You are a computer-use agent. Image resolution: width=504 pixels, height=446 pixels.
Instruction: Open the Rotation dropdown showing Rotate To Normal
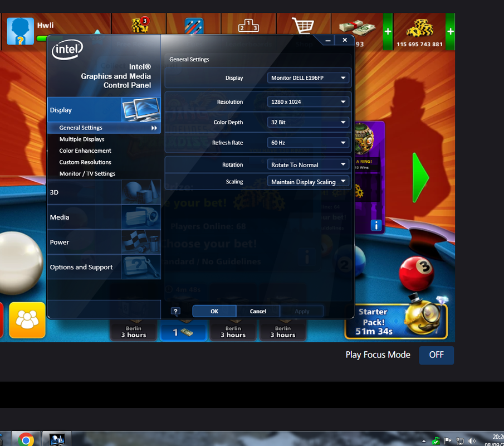coord(308,165)
